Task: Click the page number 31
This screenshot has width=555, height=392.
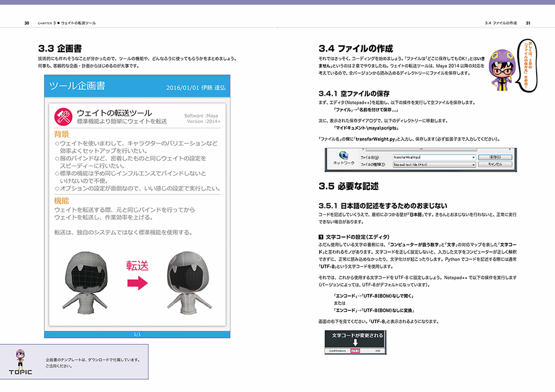Action: point(528,23)
